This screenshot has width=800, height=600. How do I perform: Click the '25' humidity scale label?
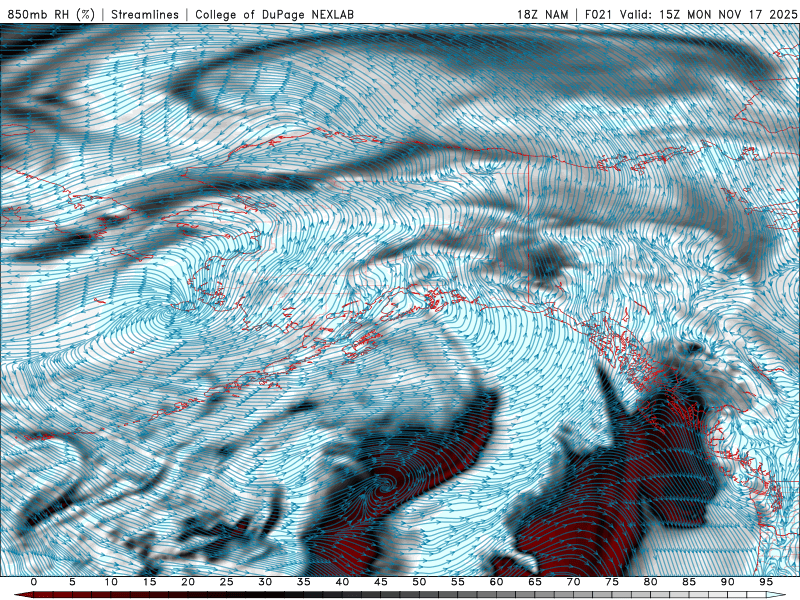click(x=227, y=582)
